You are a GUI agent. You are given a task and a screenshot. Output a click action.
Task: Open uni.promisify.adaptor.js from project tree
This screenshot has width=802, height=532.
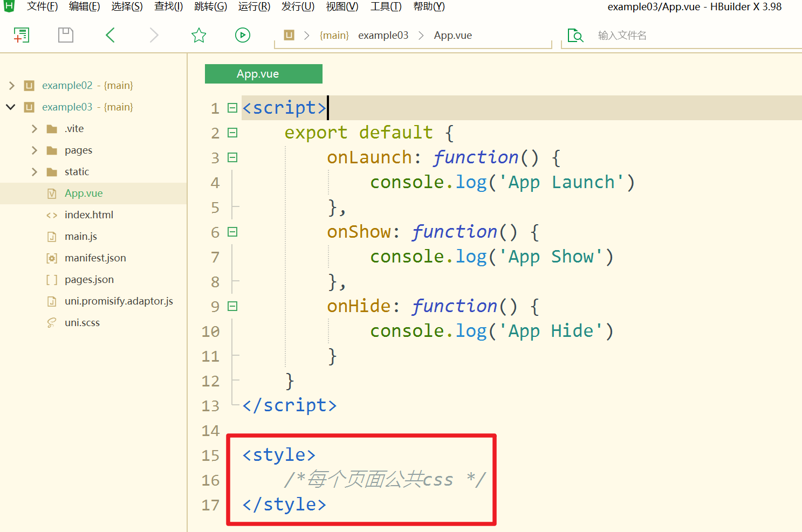click(x=119, y=301)
